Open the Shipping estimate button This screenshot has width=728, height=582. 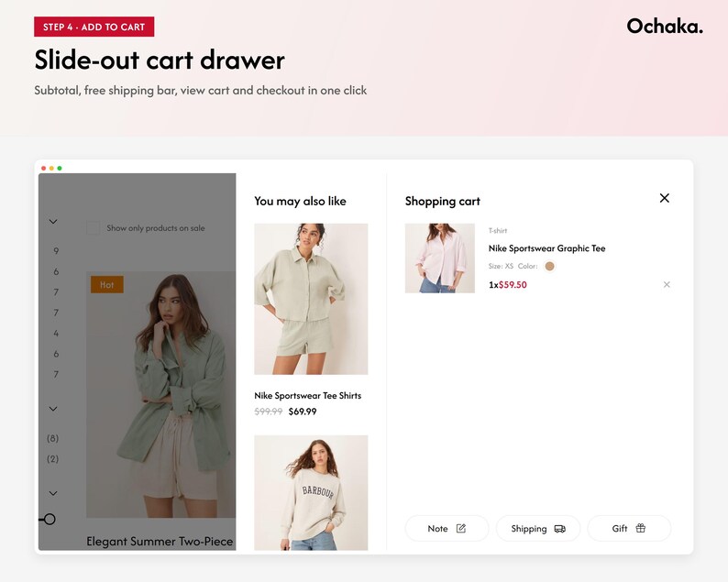pyautogui.click(x=538, y=528)
